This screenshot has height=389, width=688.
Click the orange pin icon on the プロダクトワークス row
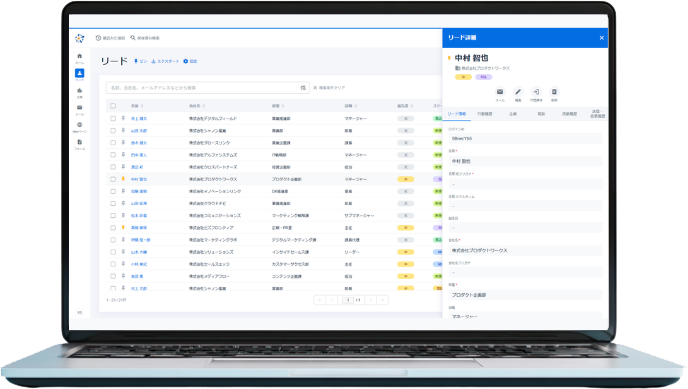point(123,179)
